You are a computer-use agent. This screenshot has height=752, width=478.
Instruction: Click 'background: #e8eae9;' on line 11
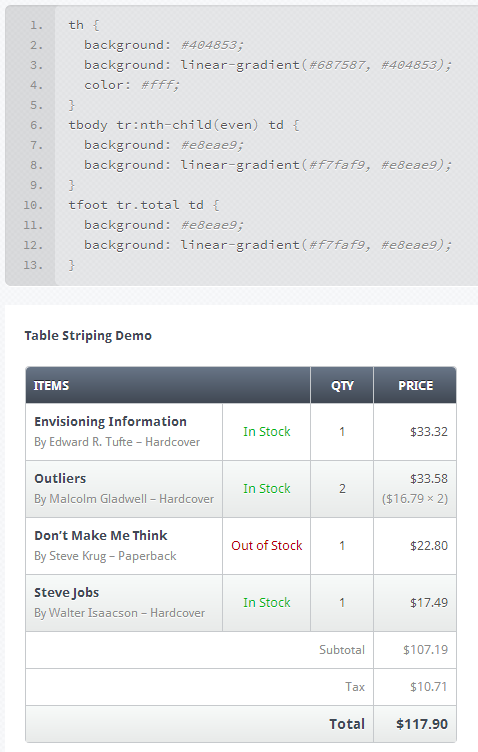(164, 225)
